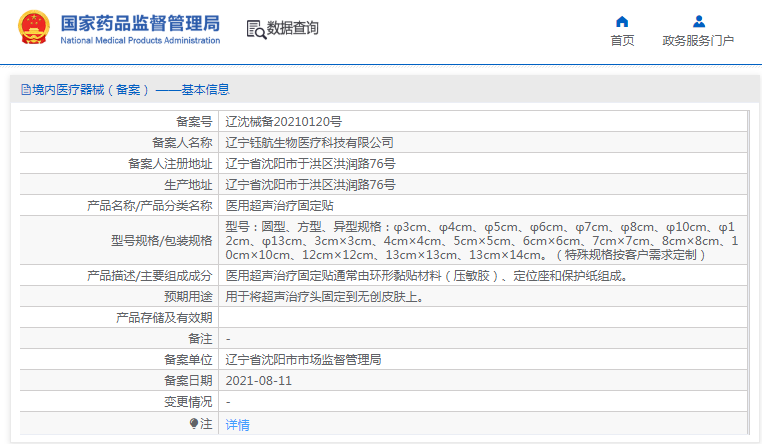Click the 备案日期 label
The height and width of the screenshot is (444, 762).
pos(188,381)
